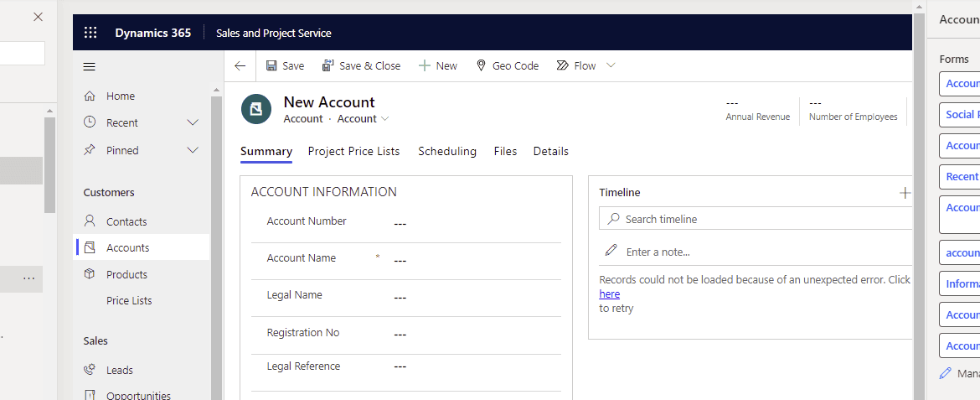This screenshot has height=400, width=980.
Task: Click Sales and Project Service app name
Action: (x=274, y=34)
